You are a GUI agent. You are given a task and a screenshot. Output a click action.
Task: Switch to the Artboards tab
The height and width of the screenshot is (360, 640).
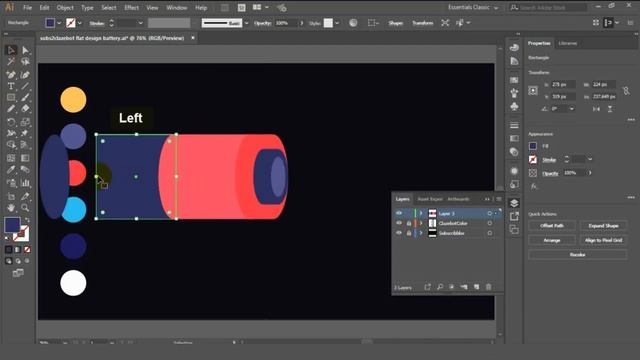pyautogui.click(x=458, y=199)
